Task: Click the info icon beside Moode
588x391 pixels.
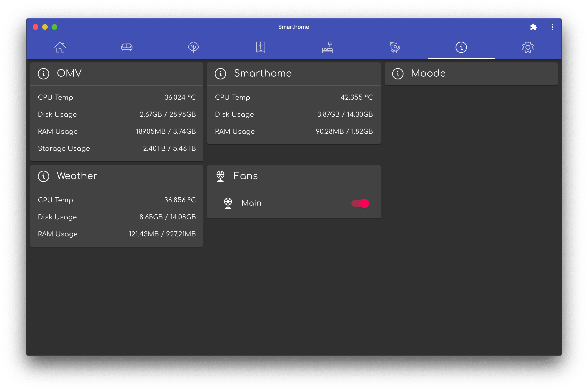Action: [x=398, y=74]
